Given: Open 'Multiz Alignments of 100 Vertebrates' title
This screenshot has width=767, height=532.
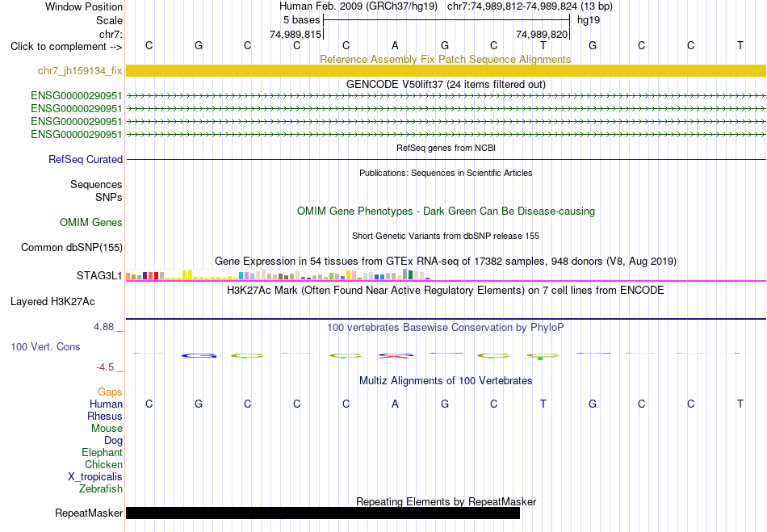Looking at the screenshot, I should [x=446, y=380].
